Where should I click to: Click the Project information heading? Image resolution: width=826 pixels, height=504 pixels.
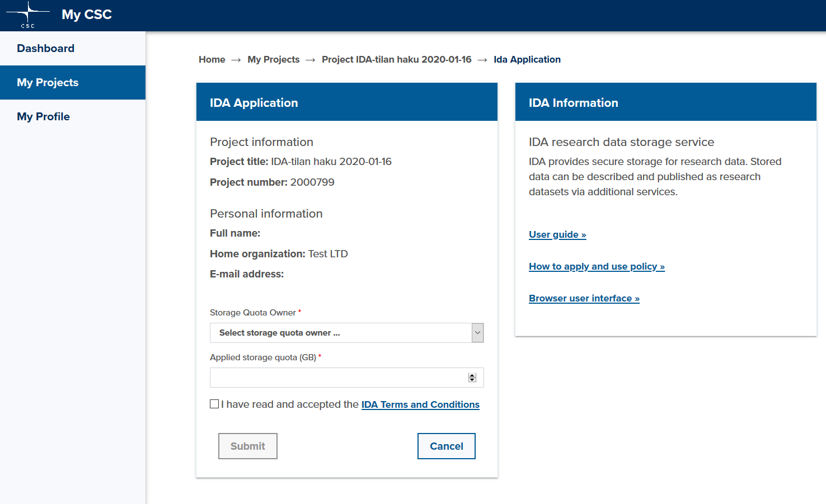[261, 142]
